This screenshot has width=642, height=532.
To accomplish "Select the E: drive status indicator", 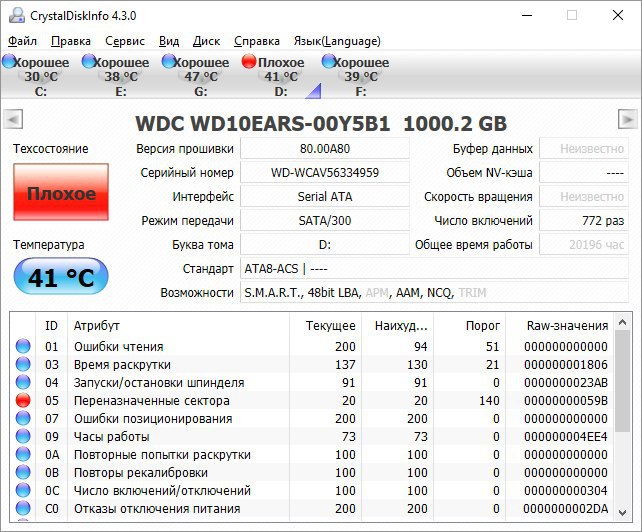I will (x=88, y=62).
